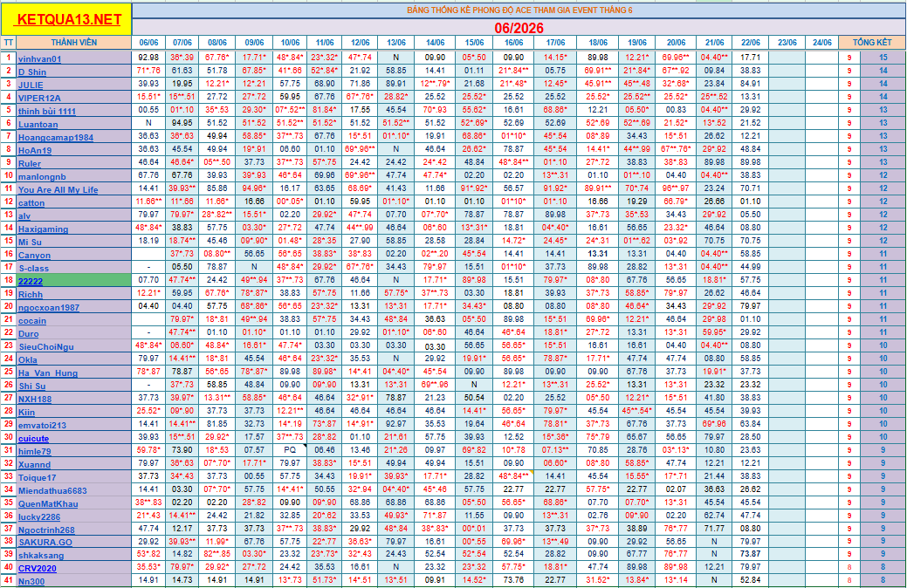907x588 pixels.
Task: Open the KETQUA13.NET link
Action: pyautogui.click(x=68, y=20)
